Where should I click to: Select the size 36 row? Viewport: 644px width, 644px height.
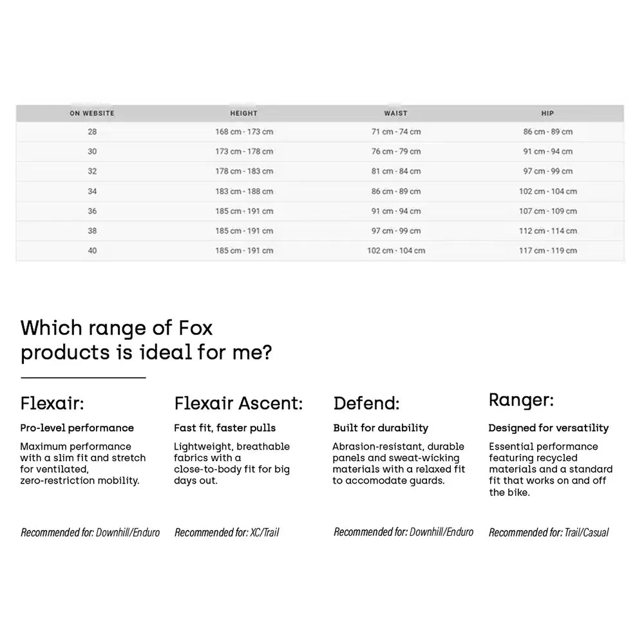pos(320,211)
